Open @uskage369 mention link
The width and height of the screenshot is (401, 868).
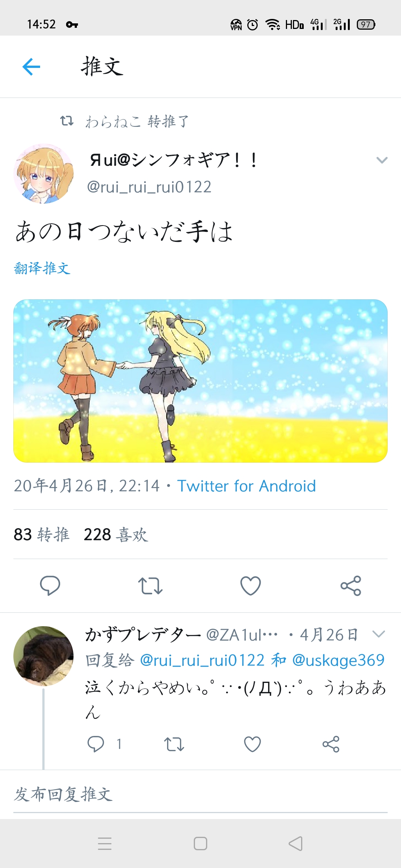coord(338,660)
